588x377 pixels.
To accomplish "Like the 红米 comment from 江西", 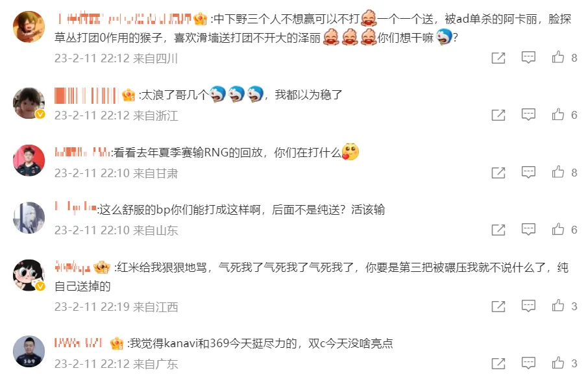I will tap(557, 306).
